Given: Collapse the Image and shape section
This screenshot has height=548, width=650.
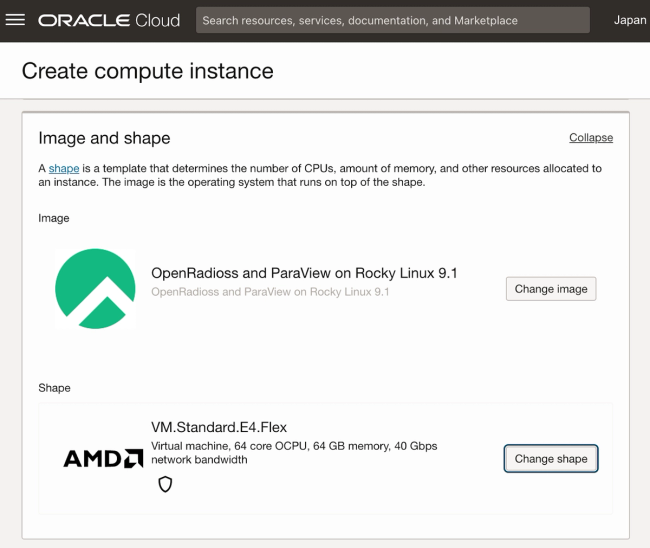Looking at the screenshot, I should pyautogui.click(x=591, y=138).
